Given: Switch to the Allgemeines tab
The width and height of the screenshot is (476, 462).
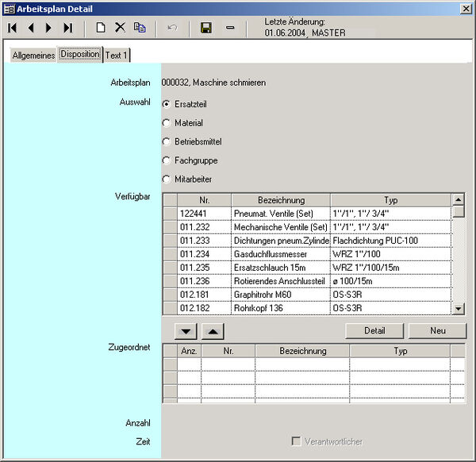Looking at the screenshot, I should click(33, 55).
